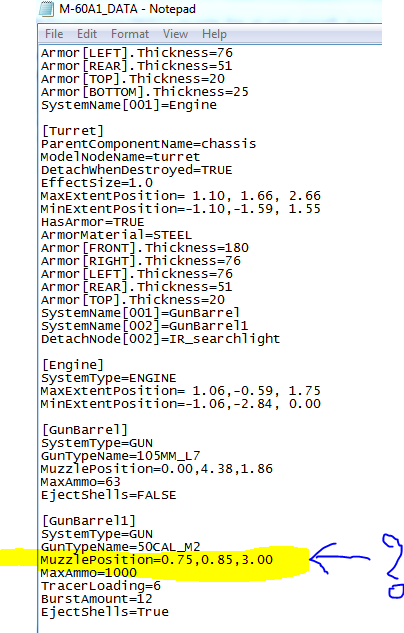
Task: Click the Armor[FRONT].Thickness=180 line
Action: (144, 248)
